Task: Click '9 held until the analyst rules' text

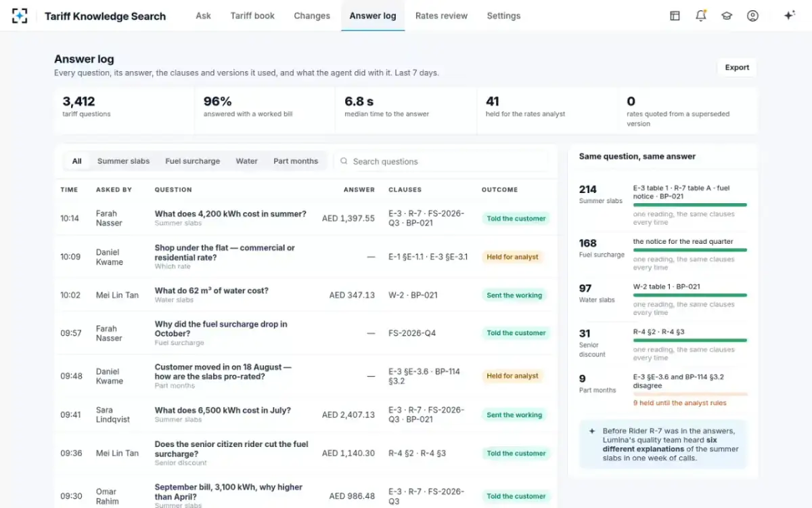Action: pyautogui.click(x=680, y=403)
